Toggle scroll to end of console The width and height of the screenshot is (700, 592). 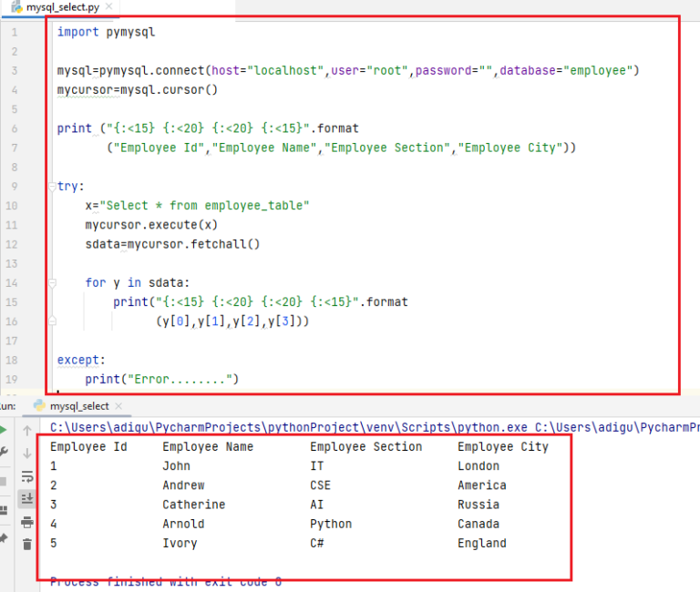[27, 498]
